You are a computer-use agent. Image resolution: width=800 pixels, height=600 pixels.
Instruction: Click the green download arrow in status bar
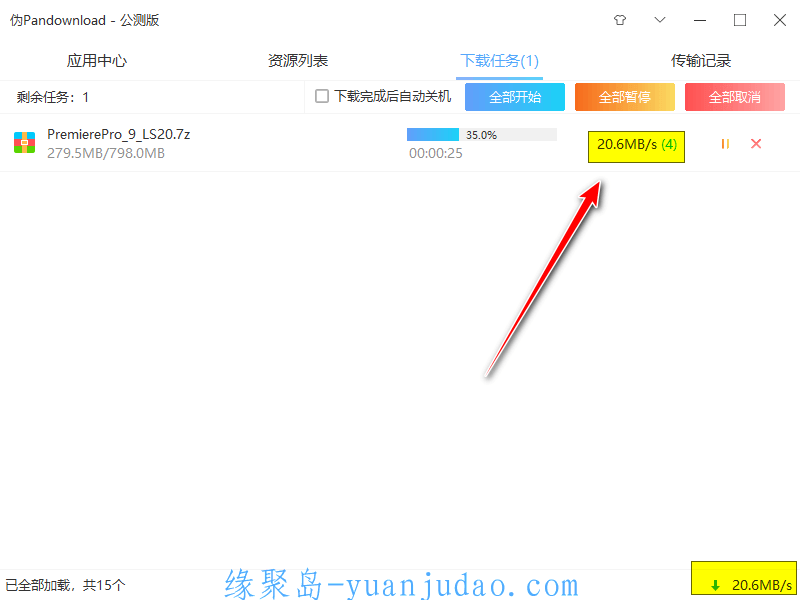(x=716, y=585)
